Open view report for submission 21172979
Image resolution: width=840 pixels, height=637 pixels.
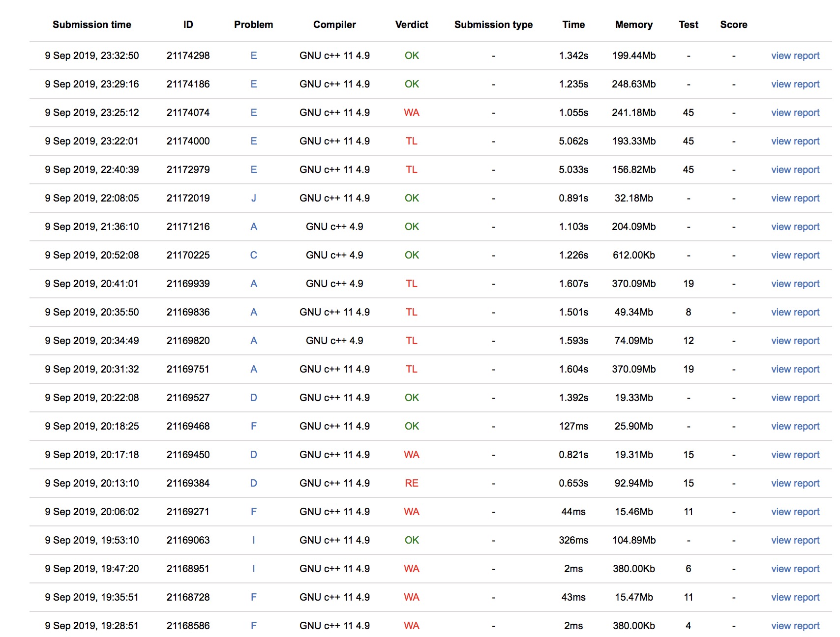coord(795,170)
